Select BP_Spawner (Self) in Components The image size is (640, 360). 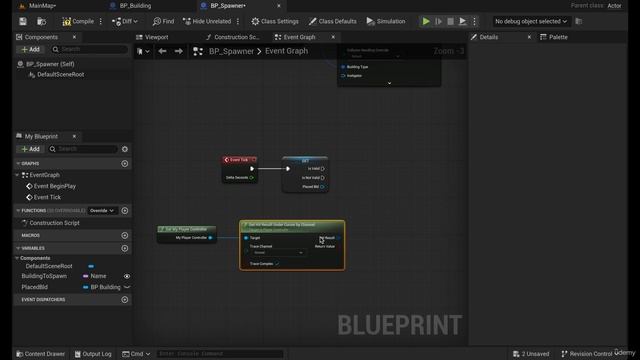coord(50,64)
